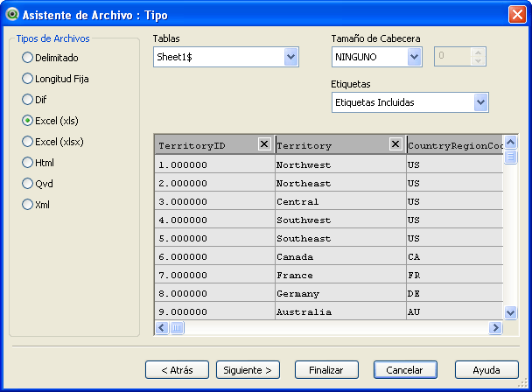This screenshot has height=392, width=532.
Task: Click the TerritoryID column header
Action: 214,145
